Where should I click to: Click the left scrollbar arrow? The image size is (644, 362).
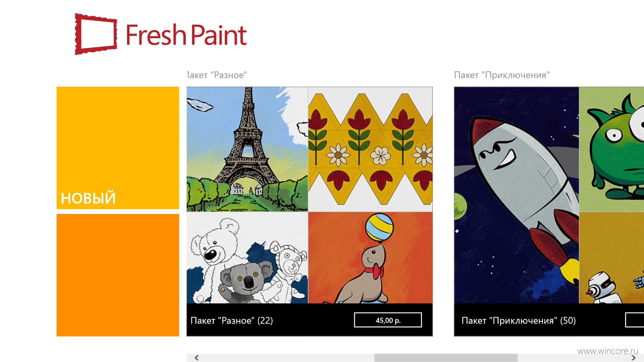click(197, 358)
